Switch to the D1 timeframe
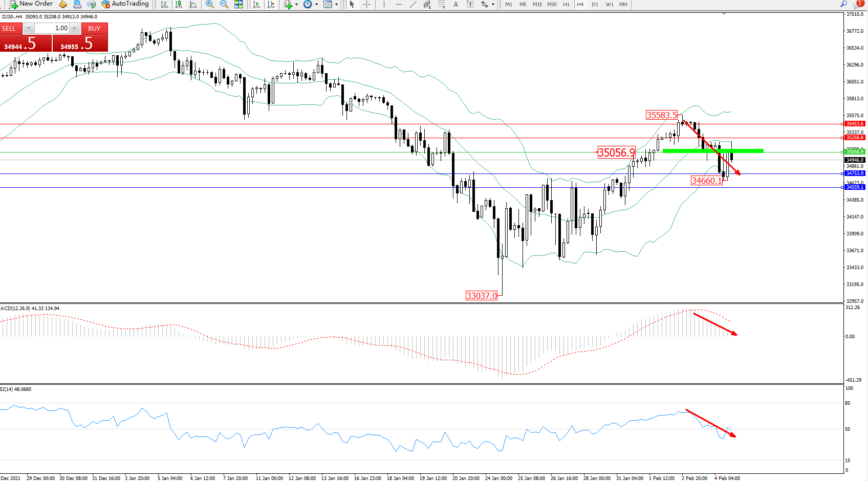Image resolution: width=868 pixels, height=481 pixels. (x=594, y=4)
